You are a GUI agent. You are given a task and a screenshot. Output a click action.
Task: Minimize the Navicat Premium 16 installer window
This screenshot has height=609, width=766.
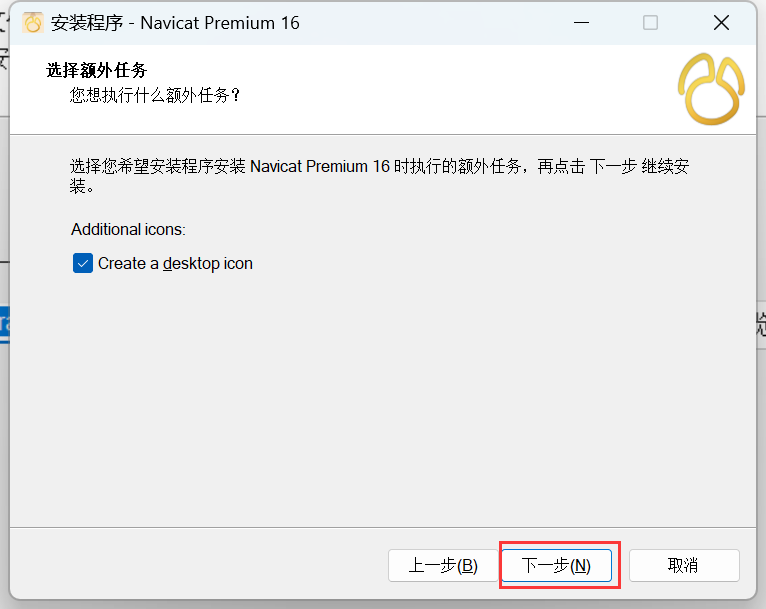581,22
